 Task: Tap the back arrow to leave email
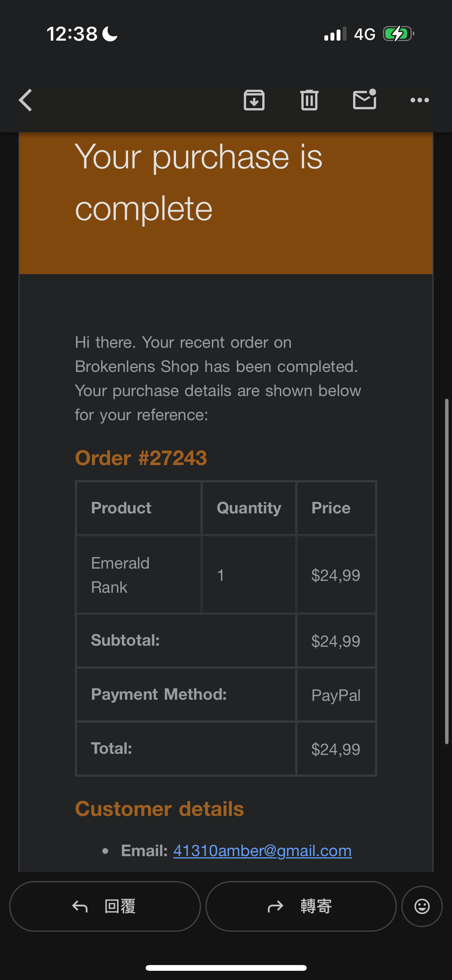pos(26,100)
